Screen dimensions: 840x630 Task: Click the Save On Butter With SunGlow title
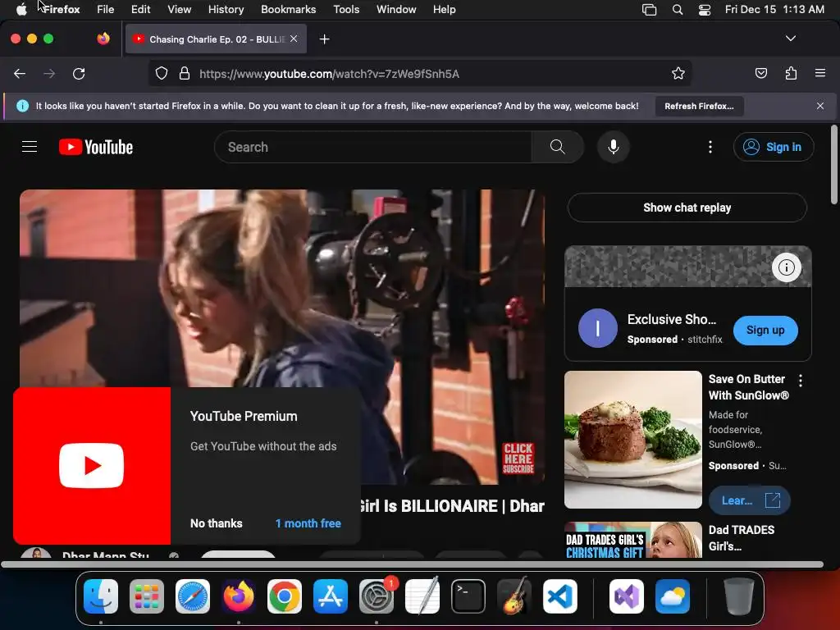pos(748,387)
